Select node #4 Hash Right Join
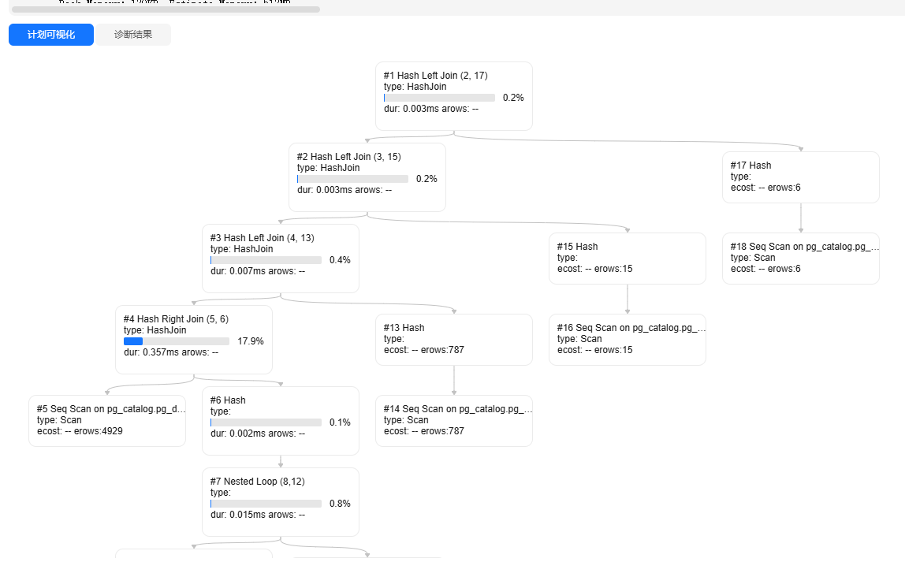 click(x=193, y=339)
